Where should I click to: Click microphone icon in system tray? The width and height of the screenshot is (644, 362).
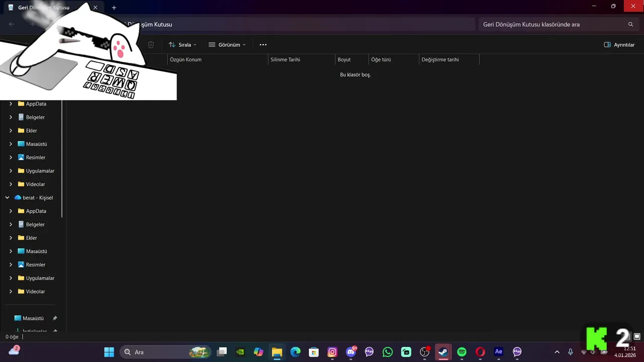pos(571,352)
